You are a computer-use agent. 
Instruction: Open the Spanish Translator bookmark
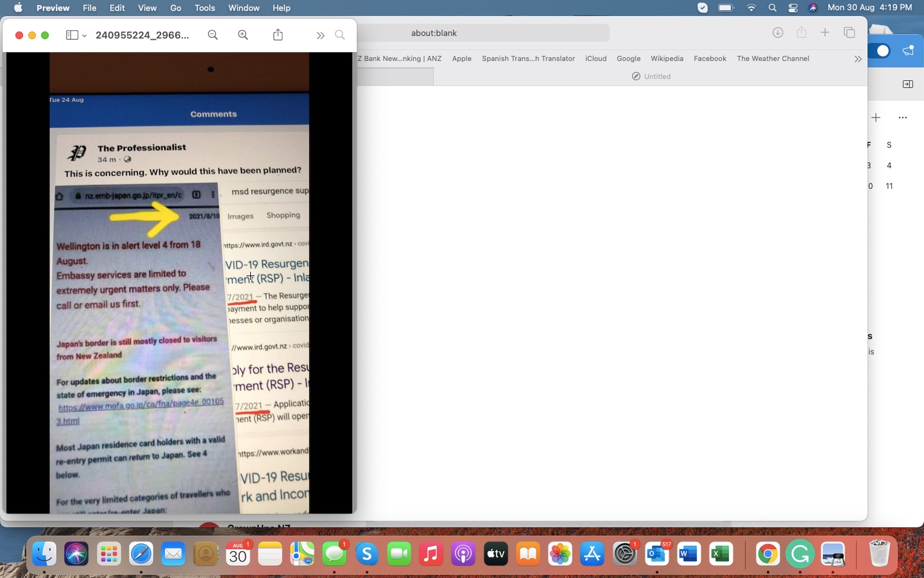(x=528, y=58)
